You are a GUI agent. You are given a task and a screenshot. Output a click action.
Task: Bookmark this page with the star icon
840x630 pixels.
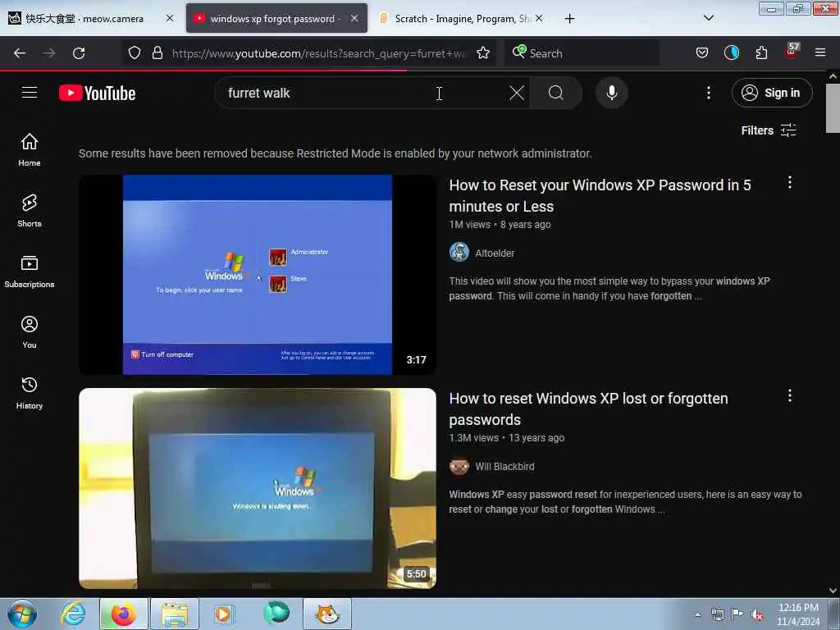pos(483,53)
